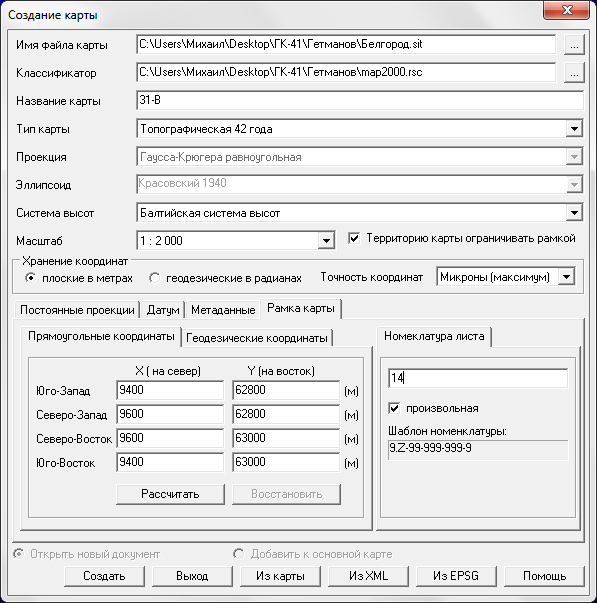Switch to the Датум tab
The height and width of the screenshot is (603, 597).
point(163,310)
